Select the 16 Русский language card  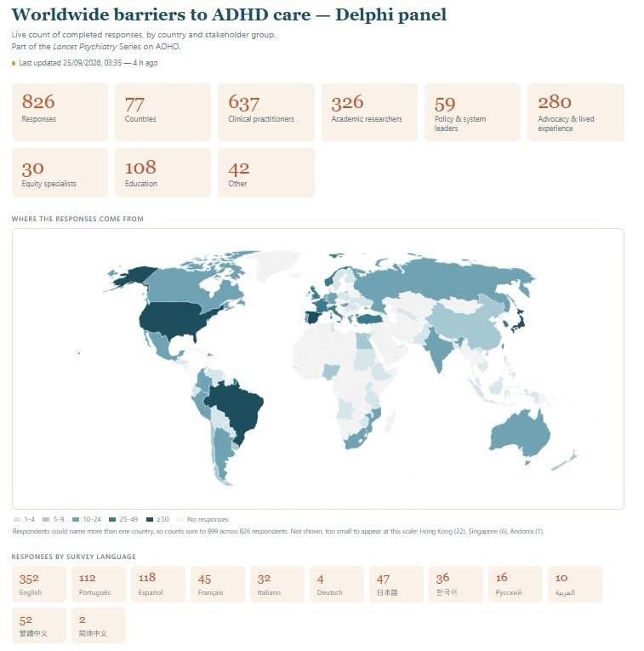pyautogui.click(x=516, y=584)
